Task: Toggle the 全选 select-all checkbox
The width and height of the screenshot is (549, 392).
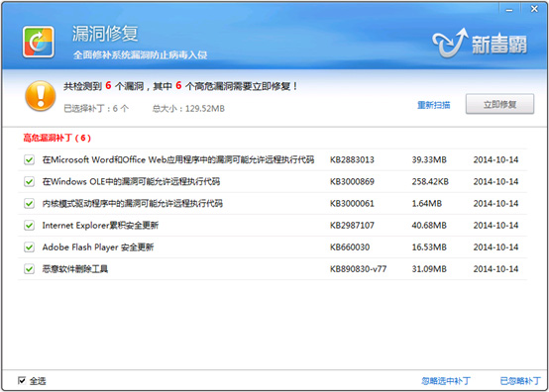Action: click(x=22, y=380)
